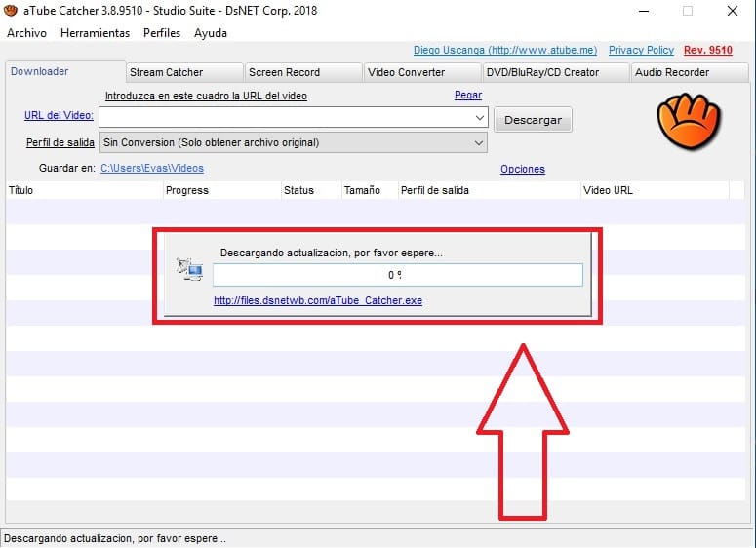Click the computer download icon in update dialog
The width and height of the screenshot is (756, 548).
pos(189,270)
